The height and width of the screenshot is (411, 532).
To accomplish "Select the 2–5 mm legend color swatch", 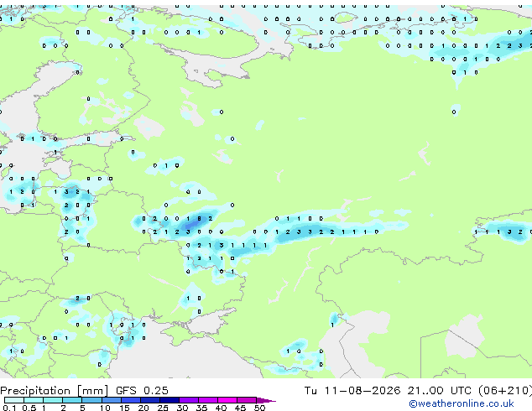I will click(x=72, y=400).
